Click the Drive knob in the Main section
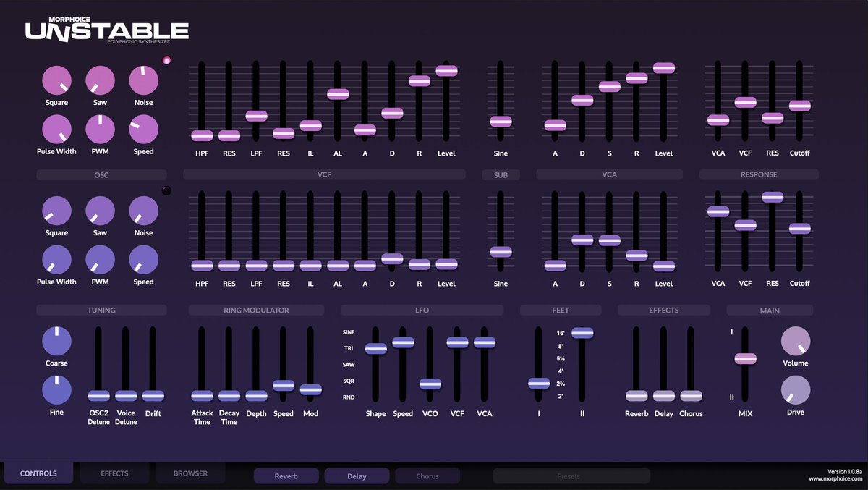The height and width of the screenshot is (490, 868). tap(796, 390)
